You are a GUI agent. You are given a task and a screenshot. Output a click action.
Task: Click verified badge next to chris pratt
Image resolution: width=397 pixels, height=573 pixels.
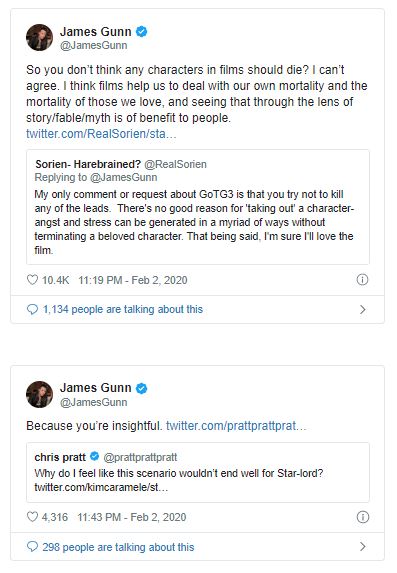tap(94, 456)
